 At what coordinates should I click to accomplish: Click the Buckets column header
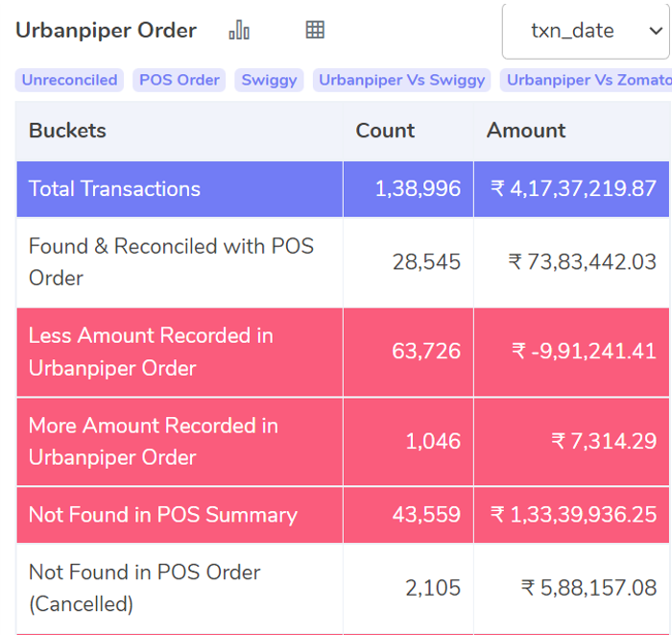pyautogui.click(x=67, y=131)
